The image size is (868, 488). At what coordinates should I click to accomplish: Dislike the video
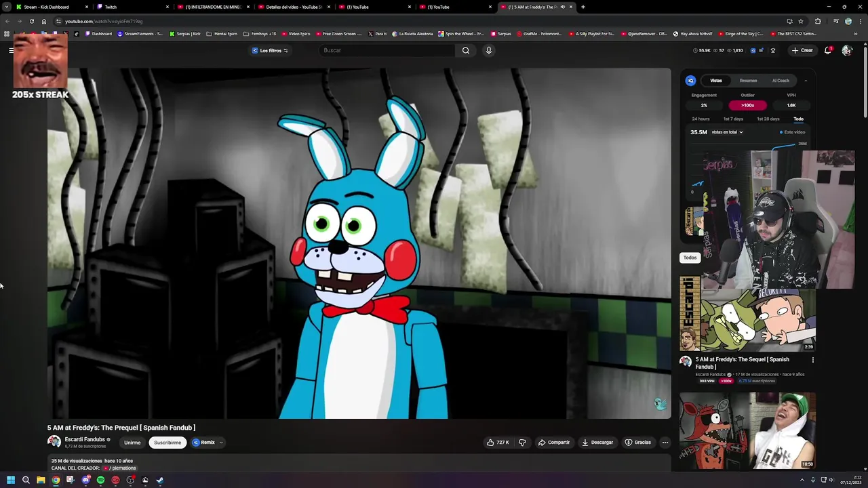click(x=522, y=443)
